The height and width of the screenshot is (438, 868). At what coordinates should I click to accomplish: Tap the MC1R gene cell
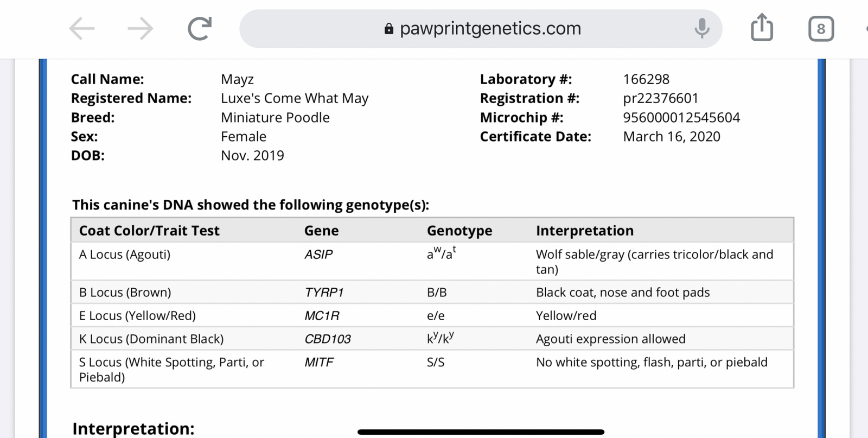coord(322,316)
